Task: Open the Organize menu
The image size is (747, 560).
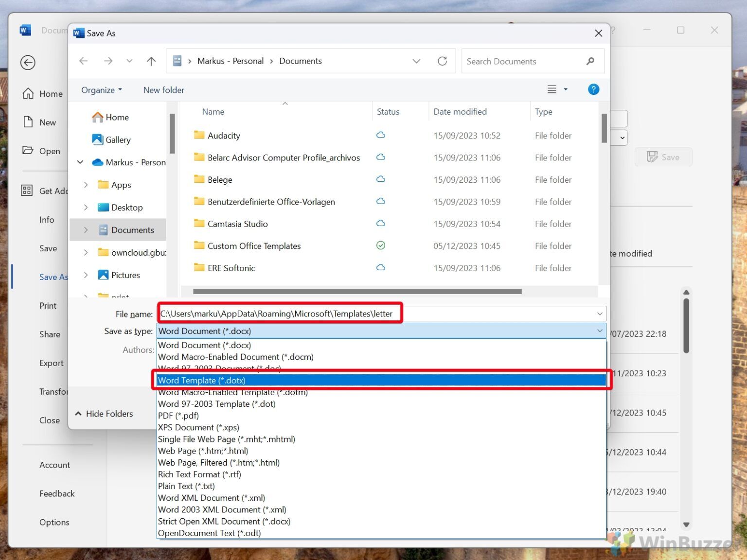Action: tap(101, 89)
